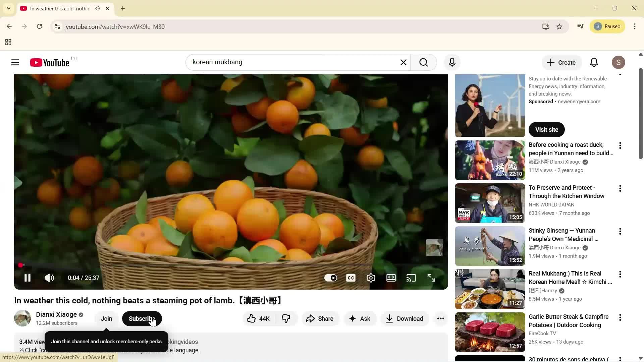Pause the video playback

pos(27,278)
